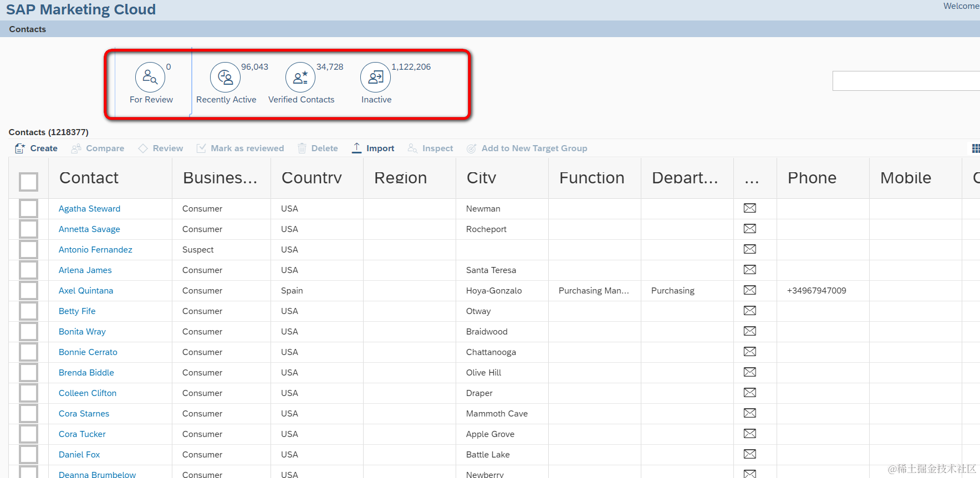Viewport: 980px width, 478px height.
Task: Click the email icon in Cora Starnes row
Action: 750,413
